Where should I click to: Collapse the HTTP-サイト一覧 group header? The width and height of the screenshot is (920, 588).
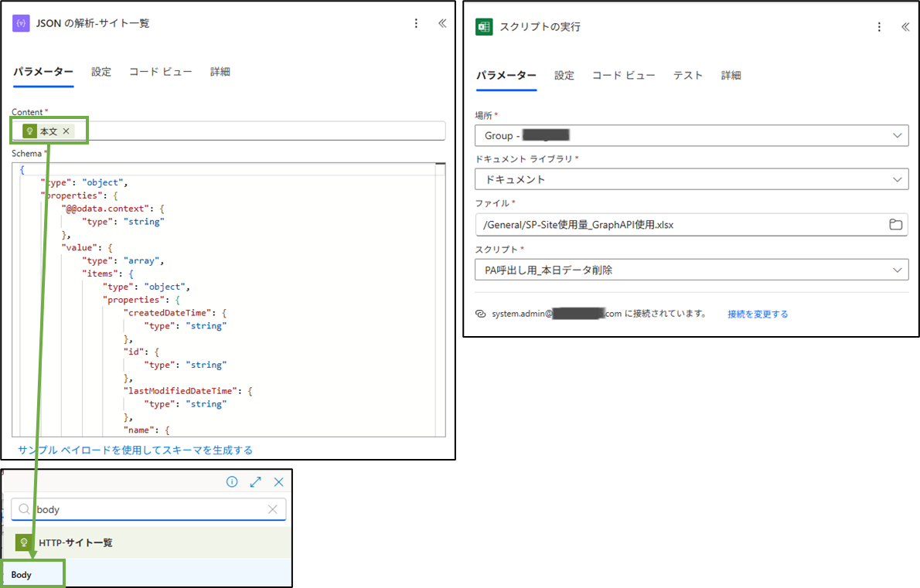[x=147, y=542]
